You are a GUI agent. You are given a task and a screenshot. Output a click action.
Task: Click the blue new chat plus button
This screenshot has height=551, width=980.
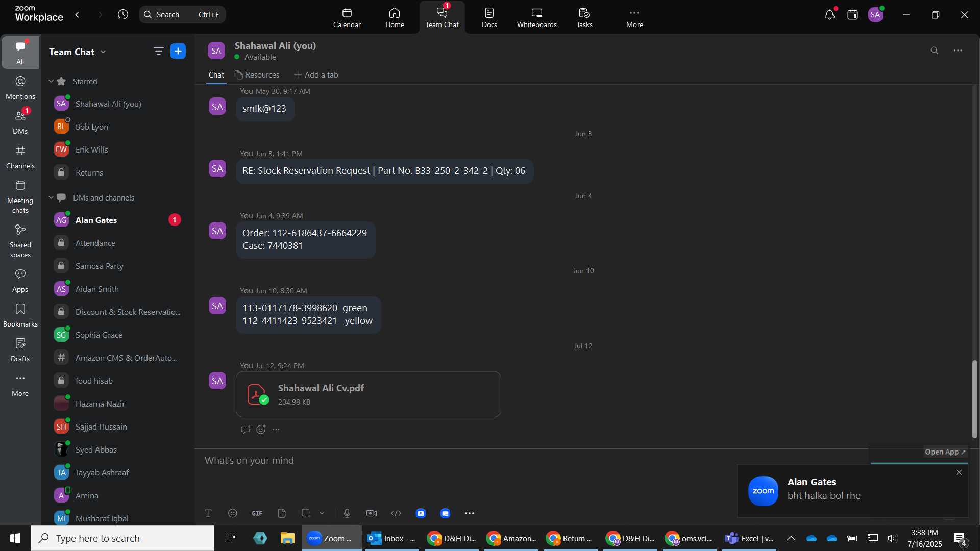(178, 51)
